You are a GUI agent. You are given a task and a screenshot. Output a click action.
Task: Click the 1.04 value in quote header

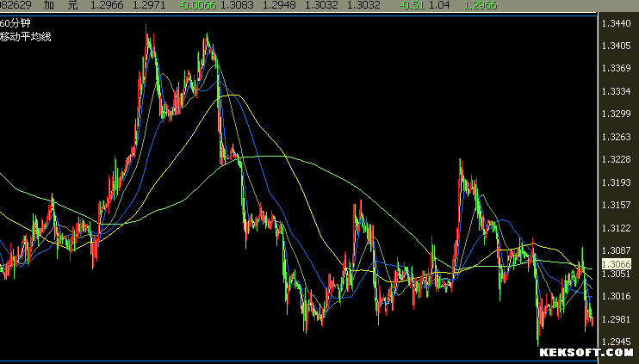[439, 5]
